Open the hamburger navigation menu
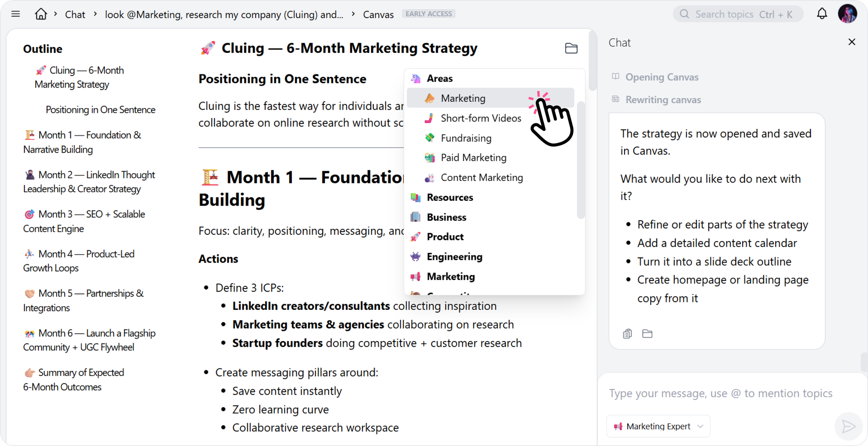This screenshot has height=446, width=868. (16, 13)
